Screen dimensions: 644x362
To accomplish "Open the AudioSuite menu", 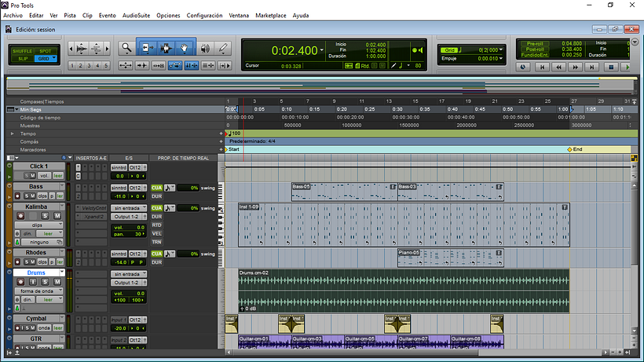I will pyautogui.click(x=136, y=15).
